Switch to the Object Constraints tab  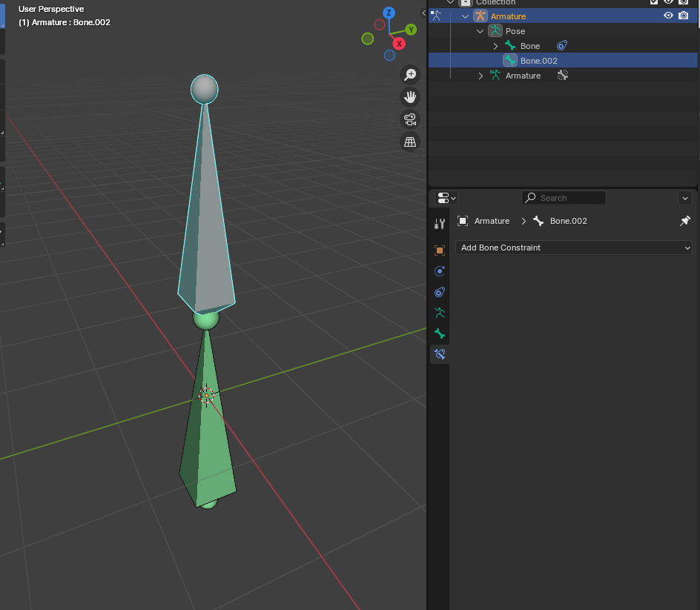(440, 292)
